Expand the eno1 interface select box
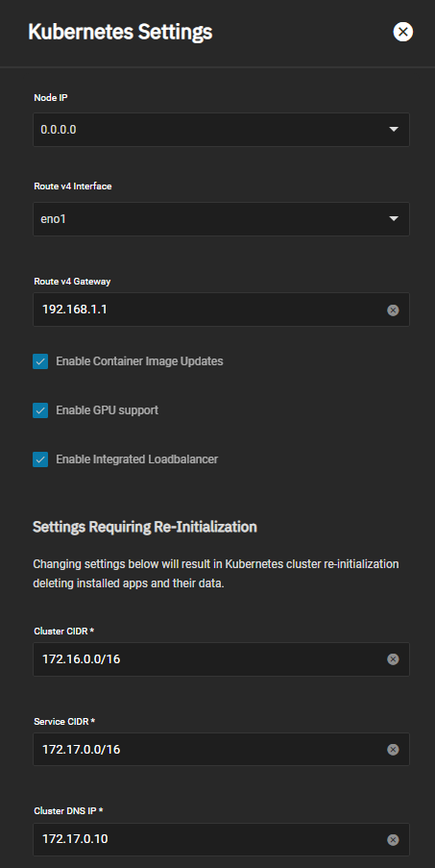This screenshot has height=868, width=435. 221,218
